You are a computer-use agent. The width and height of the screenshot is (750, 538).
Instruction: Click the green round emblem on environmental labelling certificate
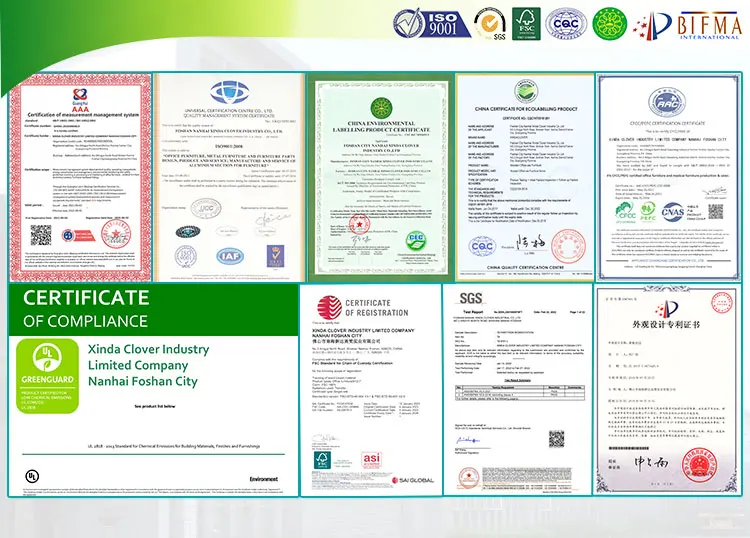pos(381,108)
